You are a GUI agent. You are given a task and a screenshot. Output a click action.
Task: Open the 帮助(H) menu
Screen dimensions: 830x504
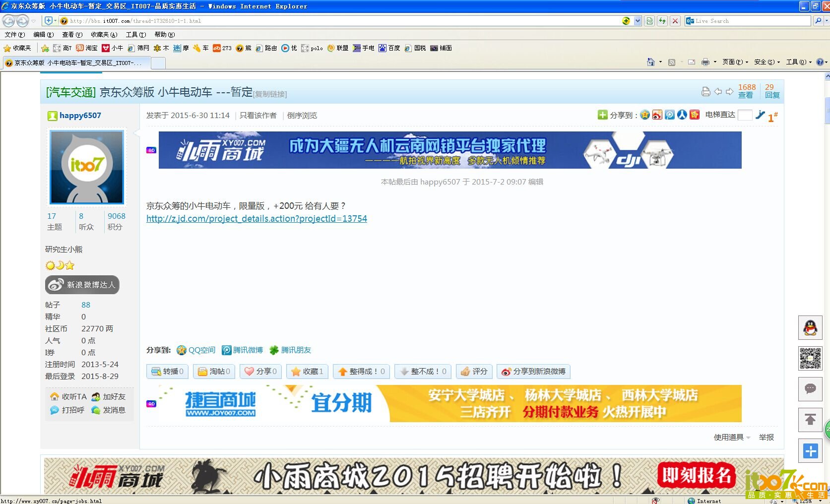[164, 34]
